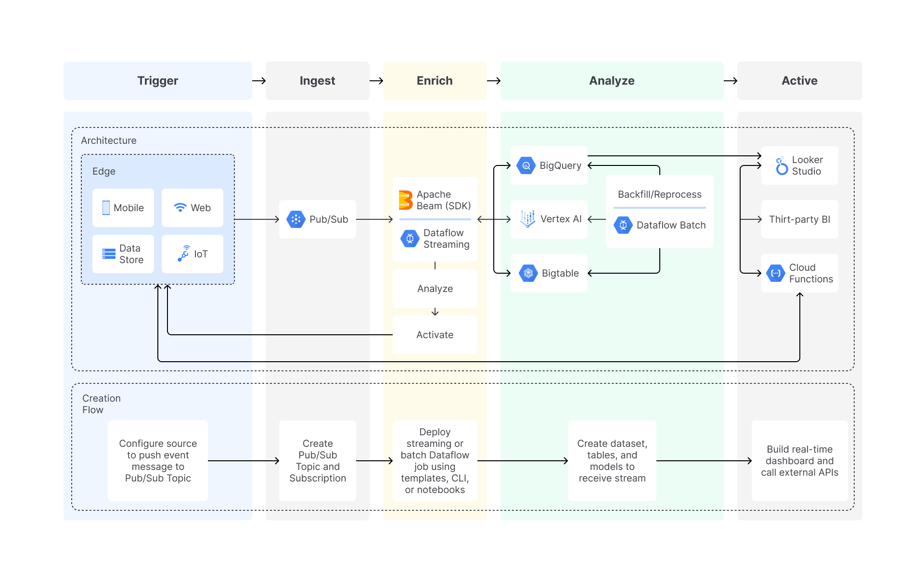The image size is (924, 582).
Task: Click the Configure source to push event card
Action: [x=158, y=461]
